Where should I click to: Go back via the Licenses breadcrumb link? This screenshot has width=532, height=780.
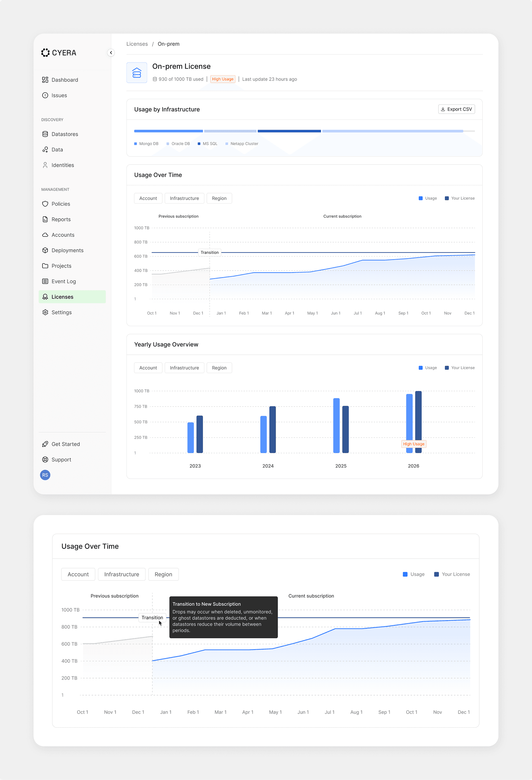pyautogui.click(x=137, y=44)
